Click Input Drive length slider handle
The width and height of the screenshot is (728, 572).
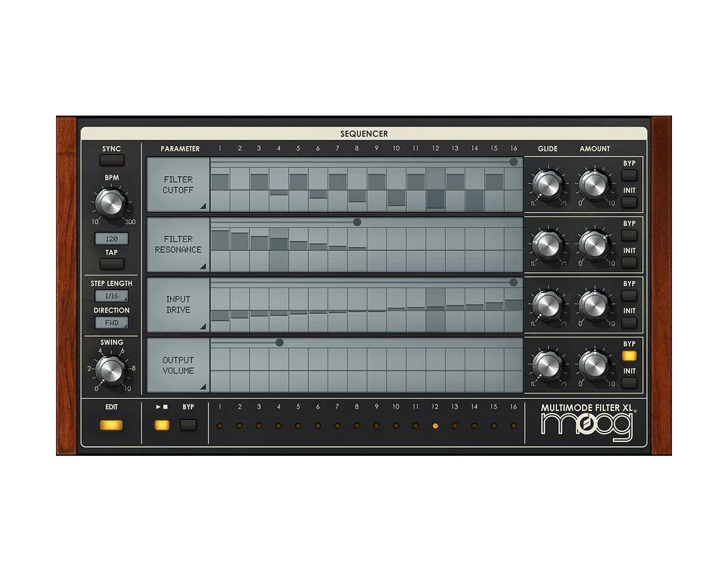[x=513, y=282]
